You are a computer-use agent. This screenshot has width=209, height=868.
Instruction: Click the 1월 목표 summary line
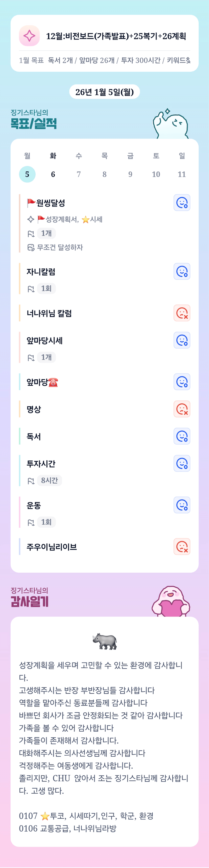click(104, 60)
